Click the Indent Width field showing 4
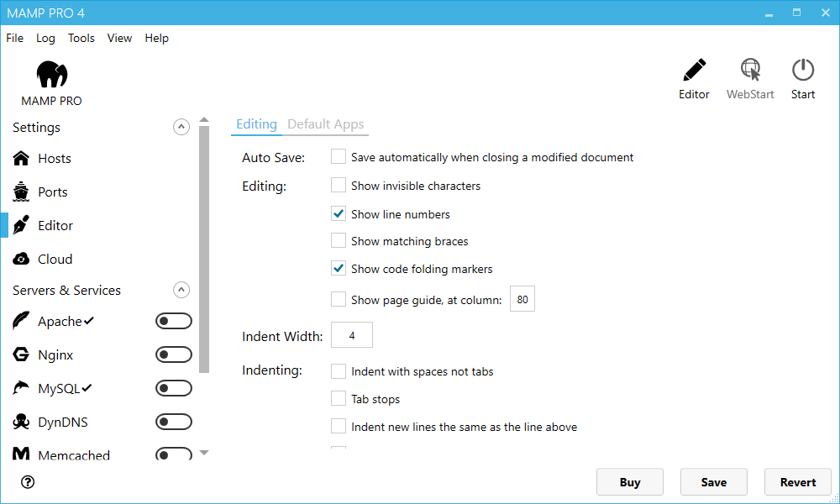Viewport: 840px width, 504px height. [352, 335]
